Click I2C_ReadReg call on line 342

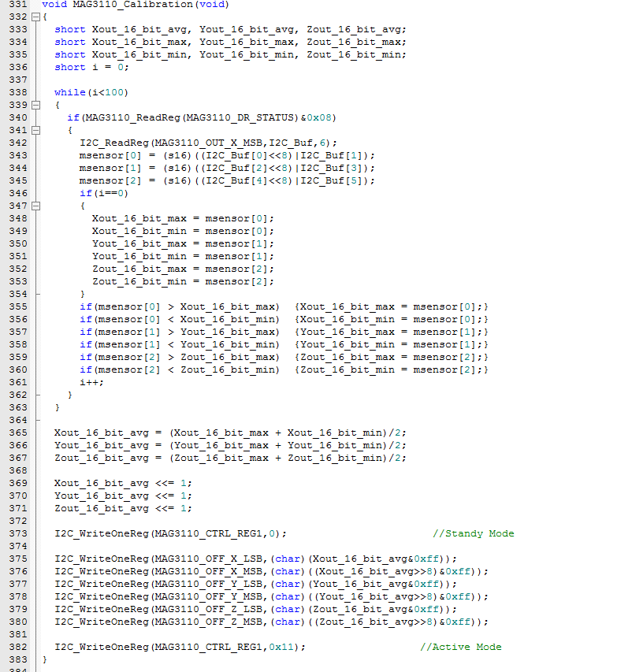tap(114, 143)
